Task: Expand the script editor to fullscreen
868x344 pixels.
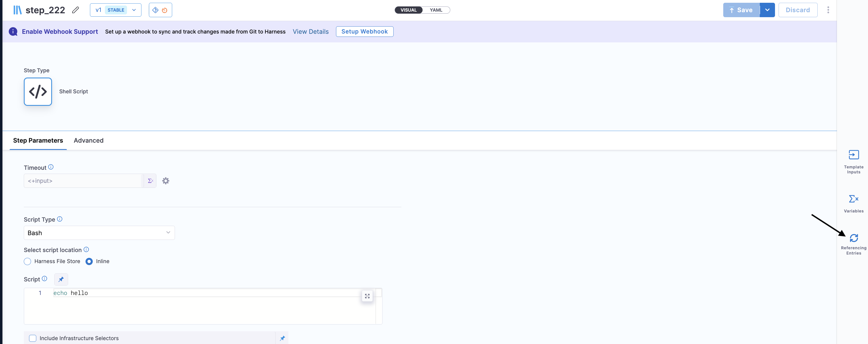Action: [x=367, y=296]
